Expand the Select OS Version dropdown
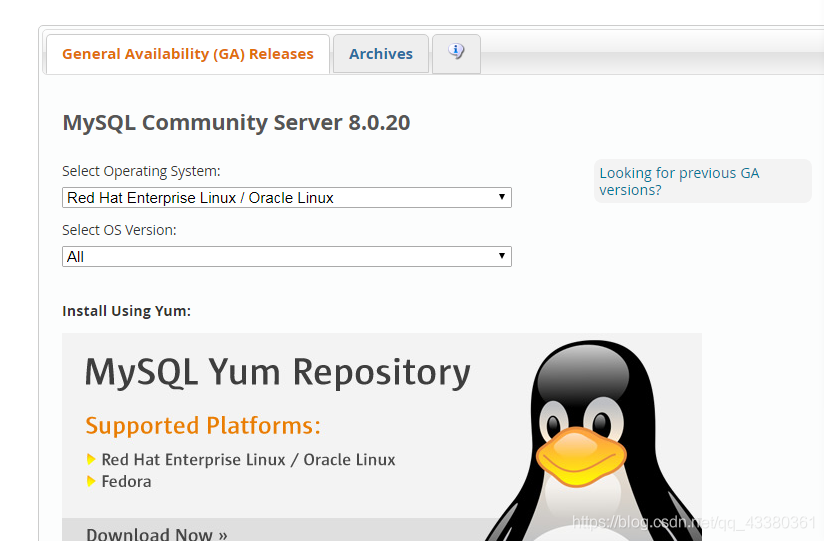 click(287, 257)
